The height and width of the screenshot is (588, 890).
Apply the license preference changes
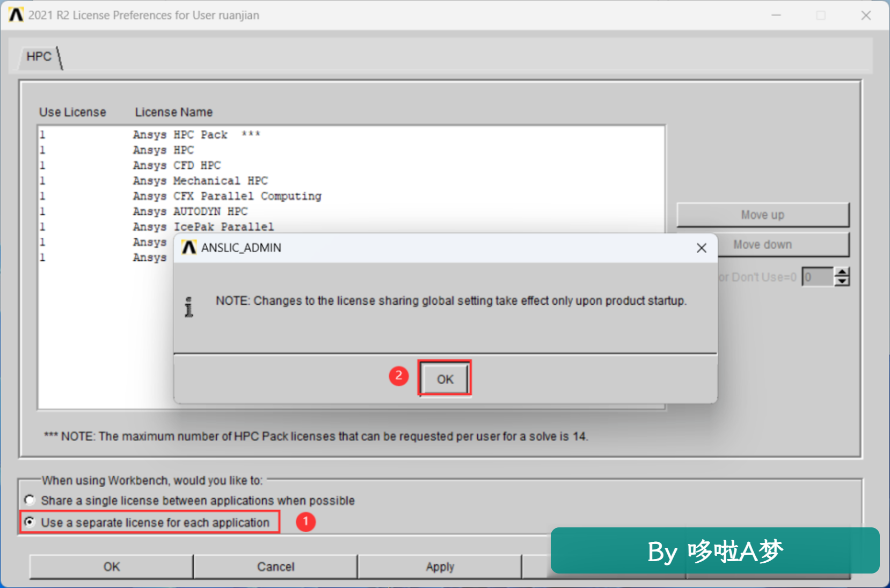click(440, 567)
